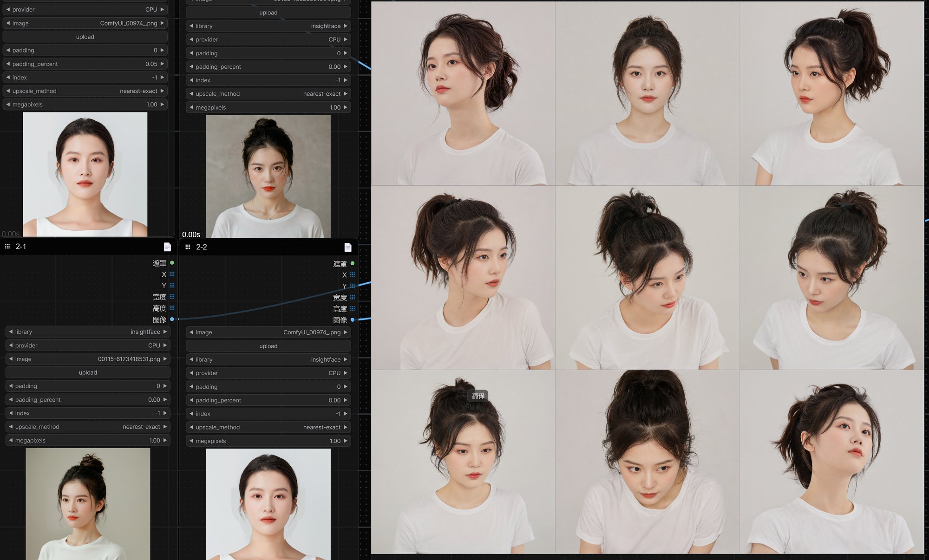Image resolution: width=929 pixels, height=560 pixels.
Task: Click the X output port on node 2-1
Action: pyautogui.click(x=172, y=274)
